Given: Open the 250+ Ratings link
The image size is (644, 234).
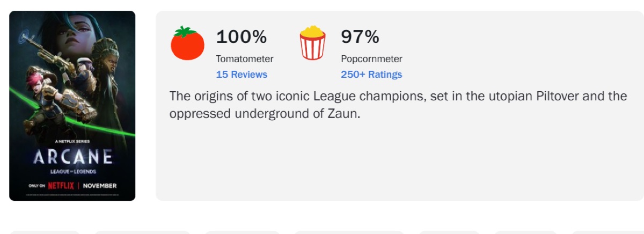Looking at the screenshot, I should (x=371, y=75).
